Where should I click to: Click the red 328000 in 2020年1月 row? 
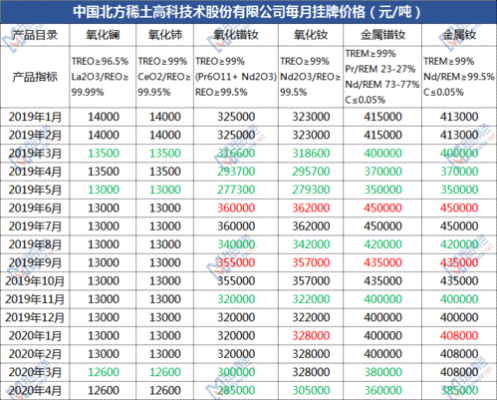point(311,336)
